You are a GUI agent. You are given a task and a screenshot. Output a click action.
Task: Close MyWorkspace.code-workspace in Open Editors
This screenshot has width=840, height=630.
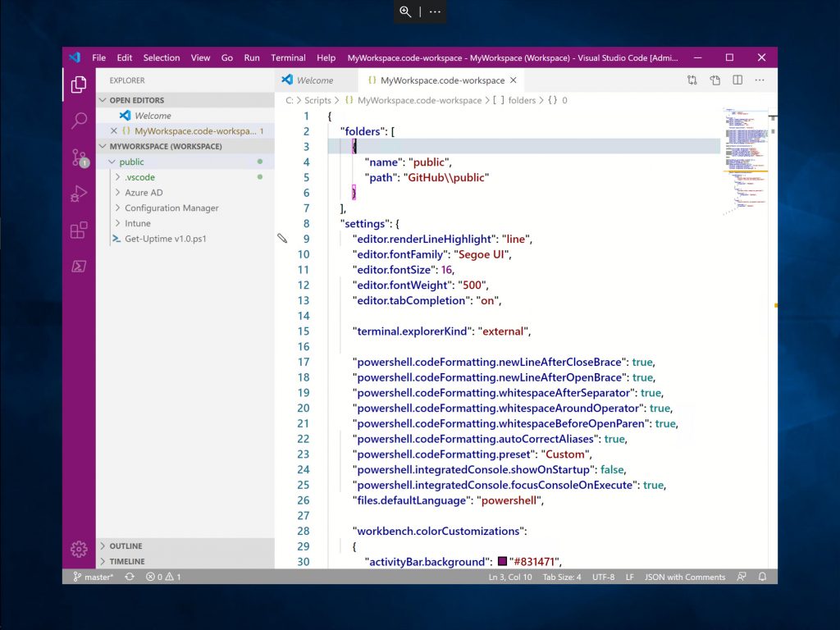[113, 130]
